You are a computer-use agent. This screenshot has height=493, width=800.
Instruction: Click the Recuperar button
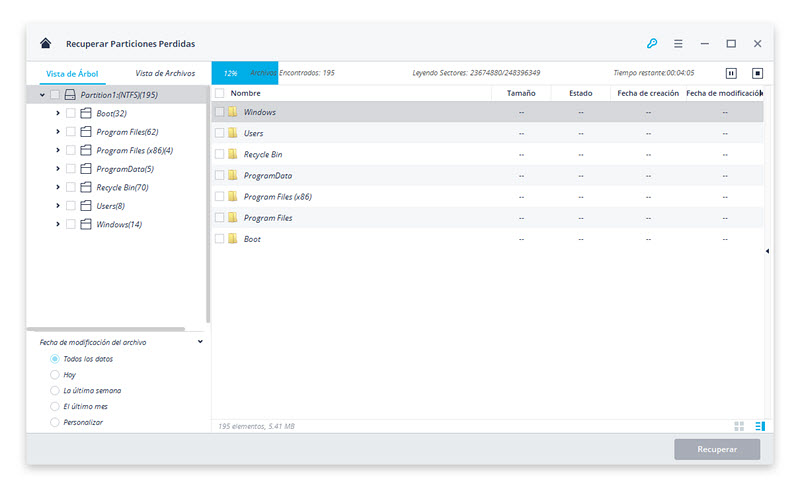pyautogui.click(x=717, y=449)
